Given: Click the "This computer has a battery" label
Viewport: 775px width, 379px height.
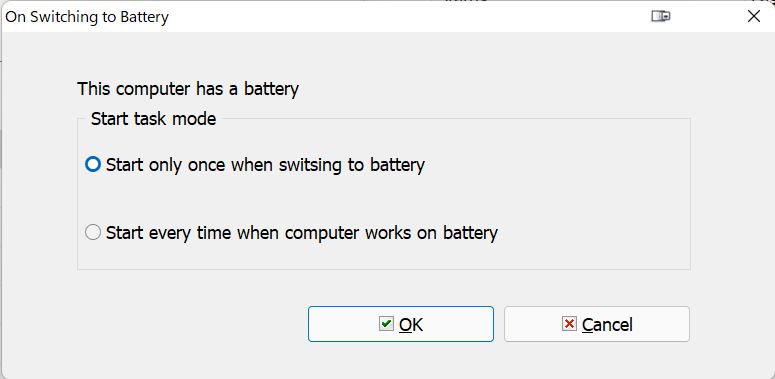Looking at the screenshot, I should (x=188, y=89).
